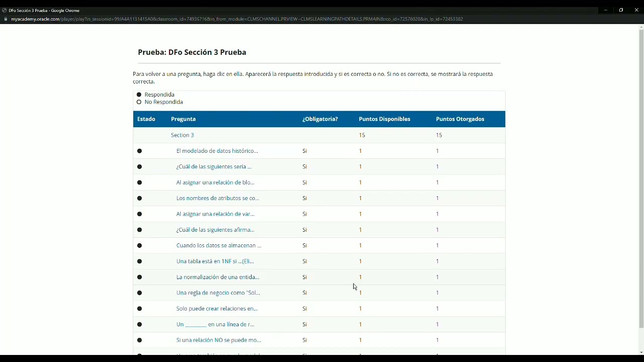Click answered status dot for "Al asignar una relación de var..."
644x362 pixels.
pyautogui.click(x=139, y=214)
